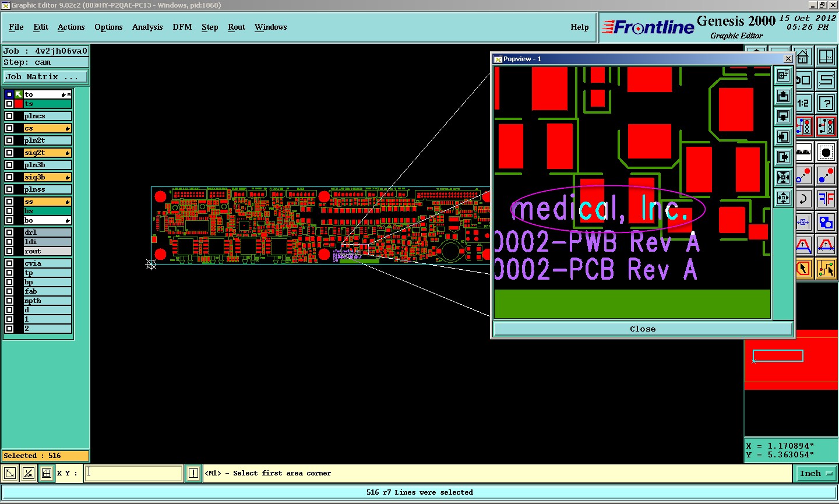Click the Job Matrix button
839x504 pixels.
(45, 76)
